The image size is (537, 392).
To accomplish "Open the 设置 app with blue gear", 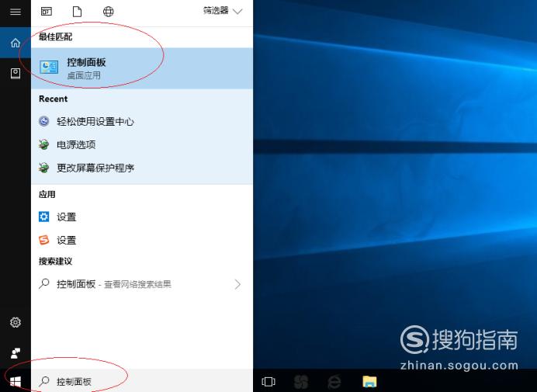I will pos(142,217).
